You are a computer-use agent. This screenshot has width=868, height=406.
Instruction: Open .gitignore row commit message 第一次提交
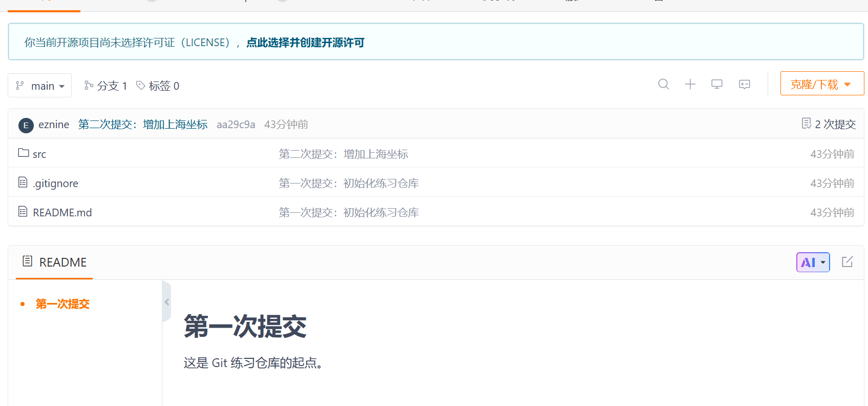(x=349, y=184)
